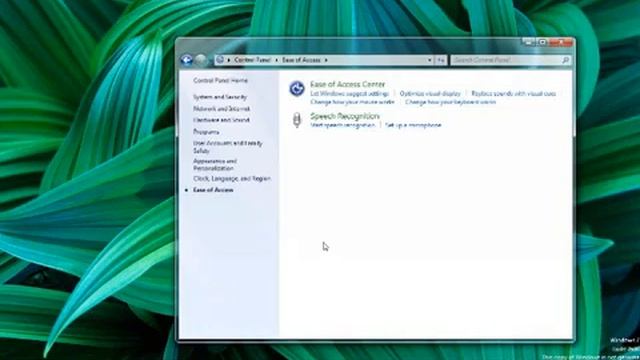Image resolution: width=640 pixels, height=360 pixels.
Task: Open the address bar history dropdown arrow
Action: tap(429, 60)
